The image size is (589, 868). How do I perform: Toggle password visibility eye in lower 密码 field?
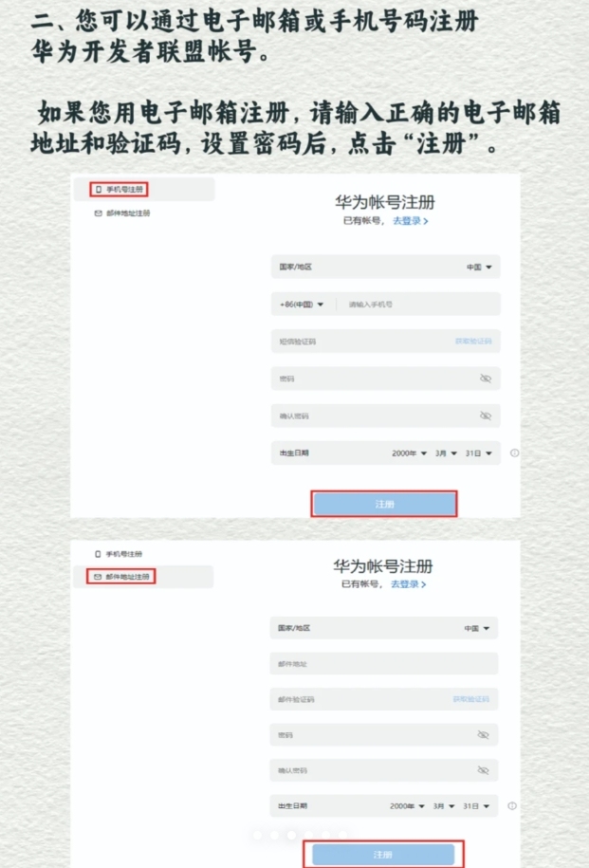[x=484, y=734]
